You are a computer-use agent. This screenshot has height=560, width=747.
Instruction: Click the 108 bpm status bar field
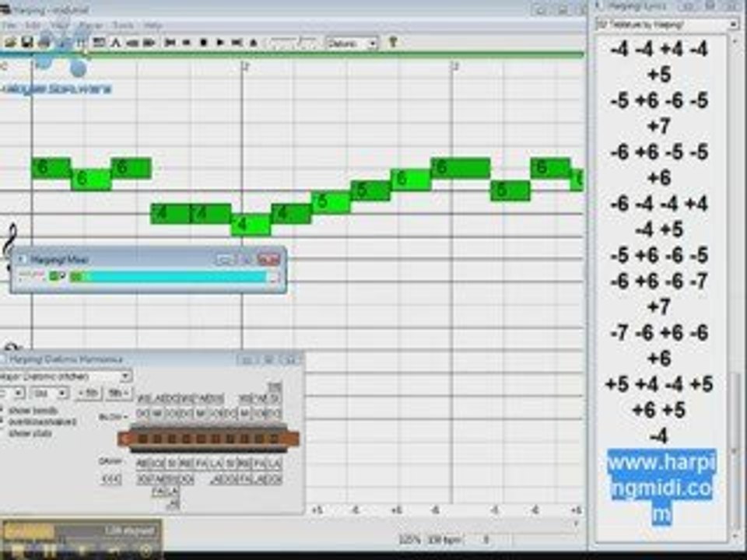point(444,540)
